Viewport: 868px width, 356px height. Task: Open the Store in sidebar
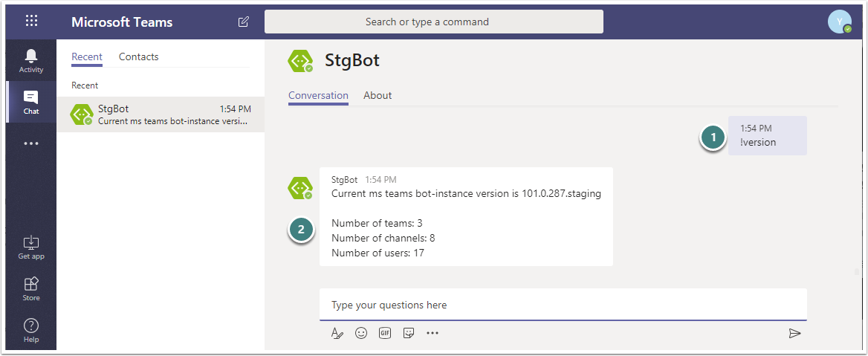(x=31, y=288)
